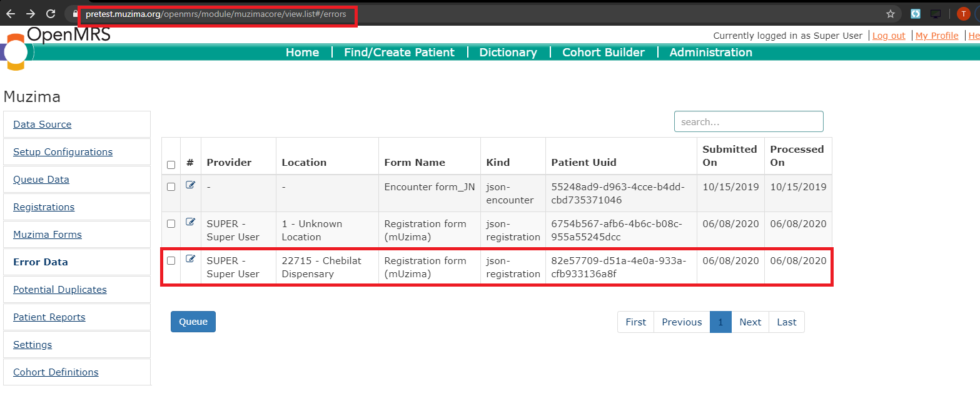Click the 10/15/2019 Submitted On date

point(730,187)
